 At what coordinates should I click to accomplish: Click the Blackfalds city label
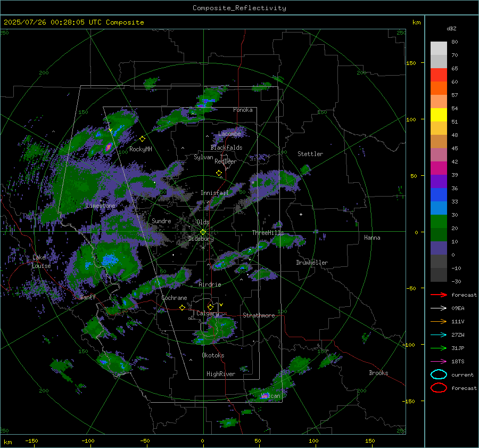tap(226, 148)
